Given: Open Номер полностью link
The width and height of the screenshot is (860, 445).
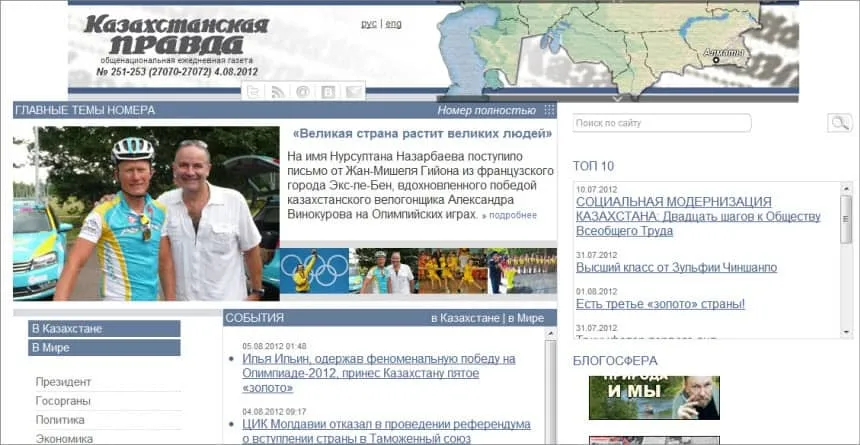Looking at the screenshot, I should coord(486,110).
